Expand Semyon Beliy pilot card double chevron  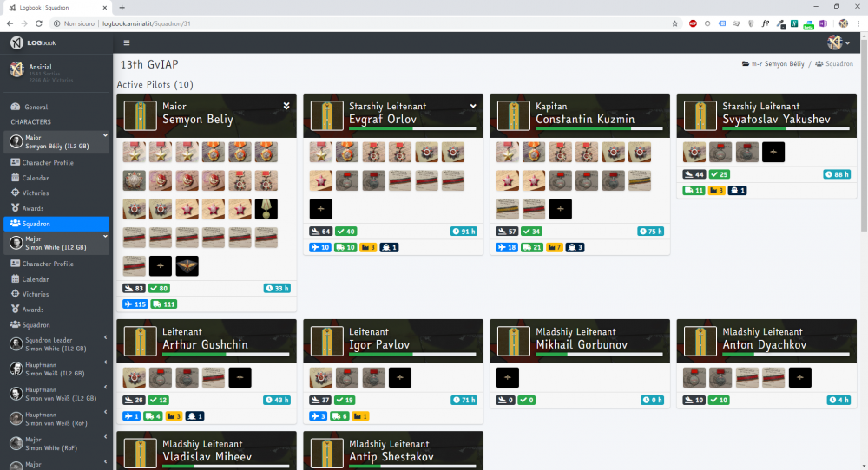tap(286, 106)
